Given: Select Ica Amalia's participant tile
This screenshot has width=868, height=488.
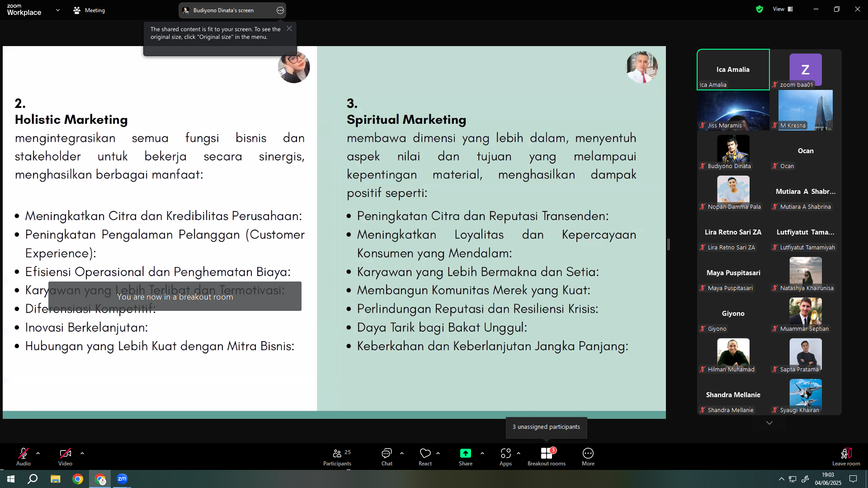Looking at the screenshot, I should click(x=733, y=70).
